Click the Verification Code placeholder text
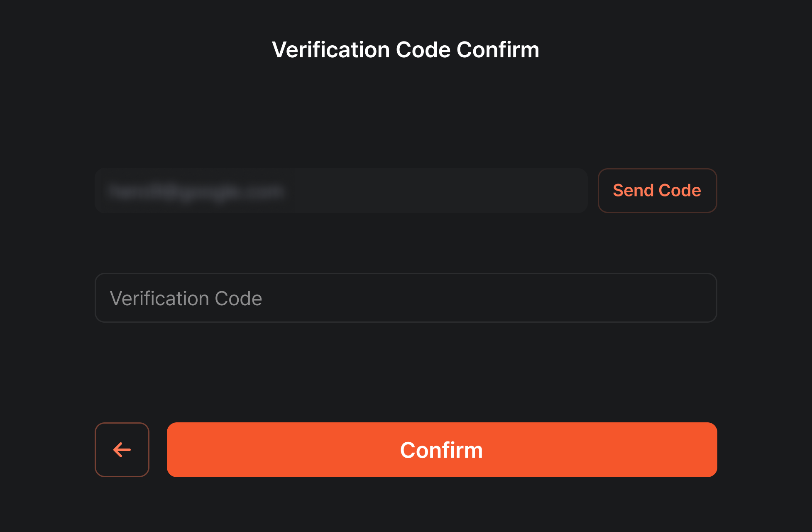This screenshot has height=532, width=812. point(186,298)
